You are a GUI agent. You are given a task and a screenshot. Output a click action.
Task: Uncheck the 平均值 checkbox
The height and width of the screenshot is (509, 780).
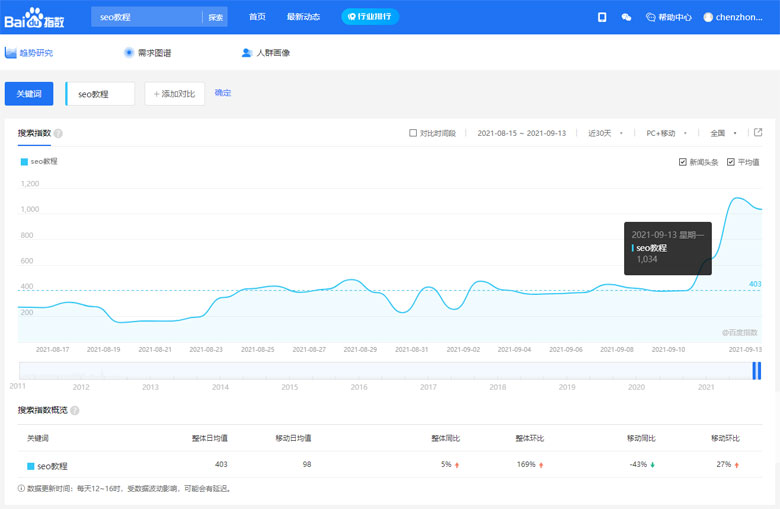click(731, 162)
